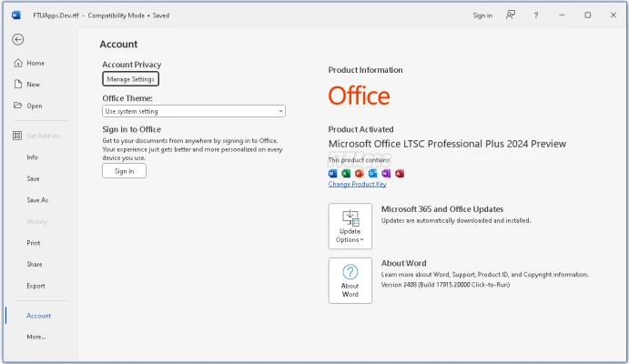Click the Version 2408 build text
Screen dimensions: 629x364
pos(445,285)
